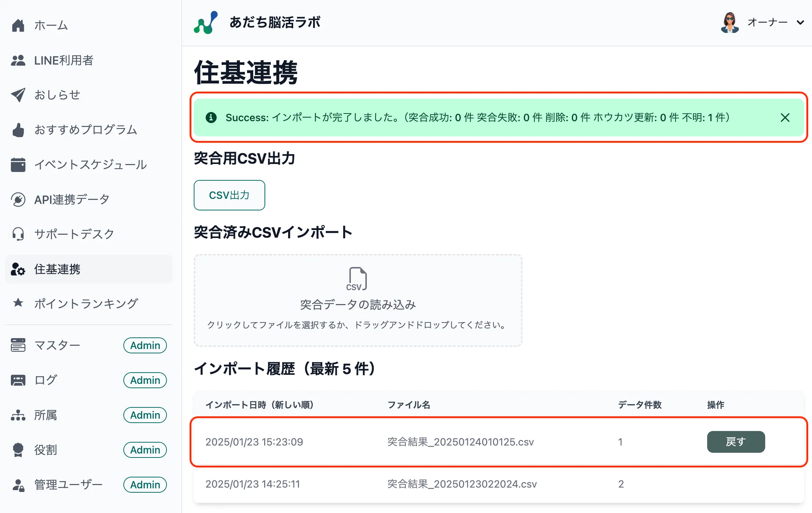Click the plug API連携データ icon
The width and height of the screenshot is (812, 513).
click(x=18, y=200)
